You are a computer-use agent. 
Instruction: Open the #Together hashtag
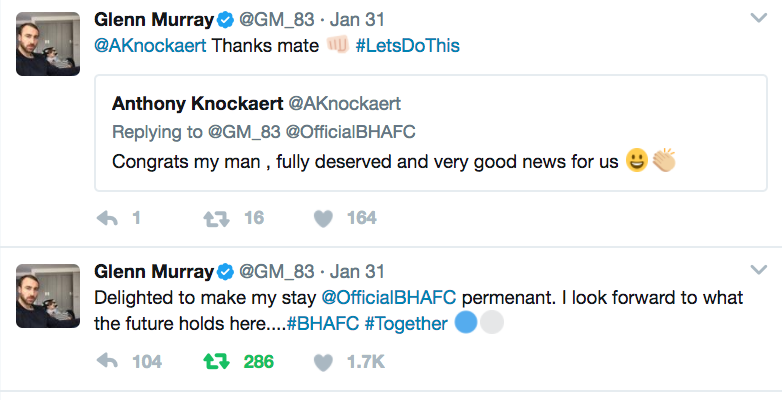coord(406,324)
